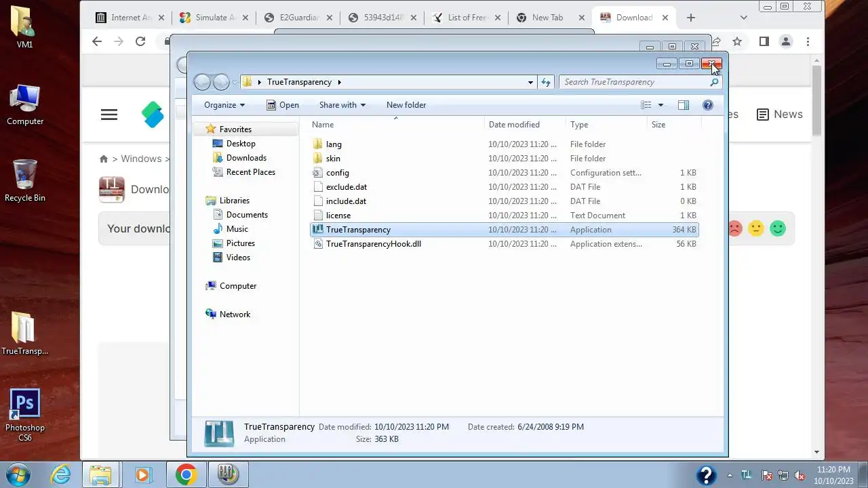Select TrueTransparencyHook.dll file

[x=504, y=244]
